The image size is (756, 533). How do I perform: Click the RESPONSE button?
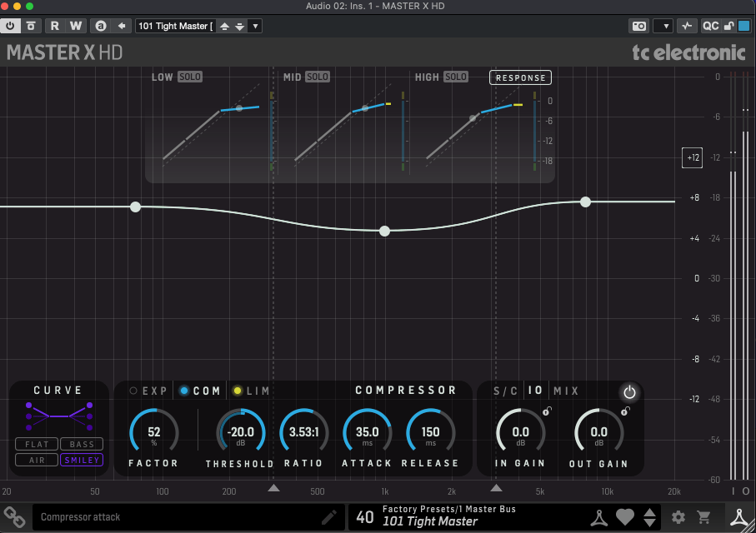(520, 77)
